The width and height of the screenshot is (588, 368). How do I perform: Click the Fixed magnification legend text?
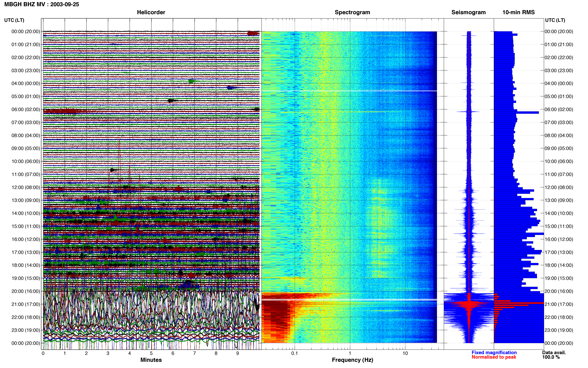tap(494, 353)
